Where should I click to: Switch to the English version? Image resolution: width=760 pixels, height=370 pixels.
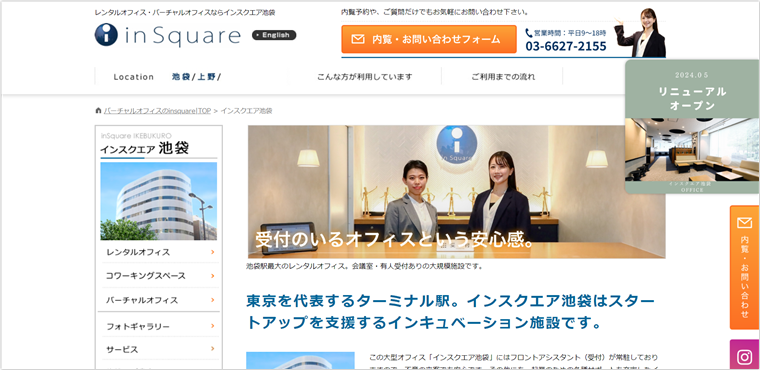point(274,35)
